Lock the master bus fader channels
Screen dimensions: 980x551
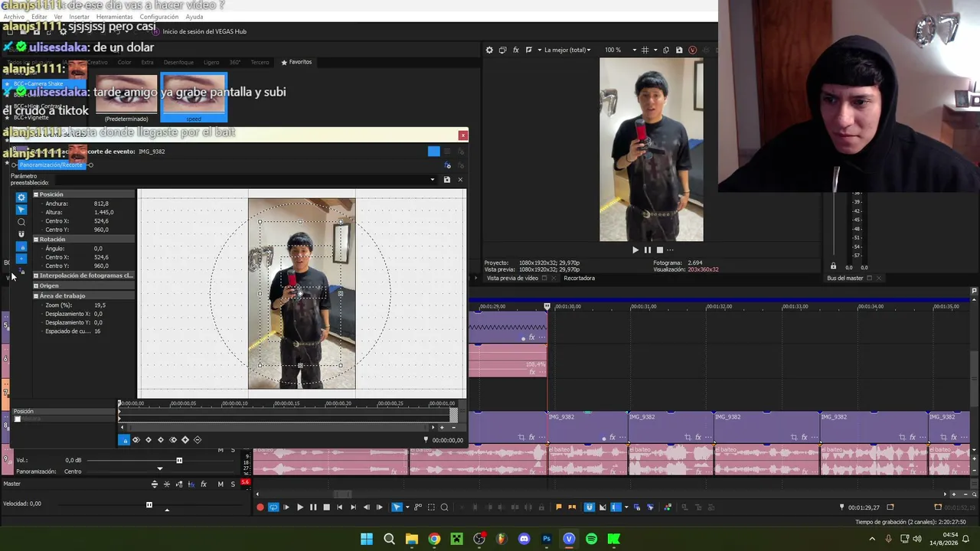[x=833, y=266]
